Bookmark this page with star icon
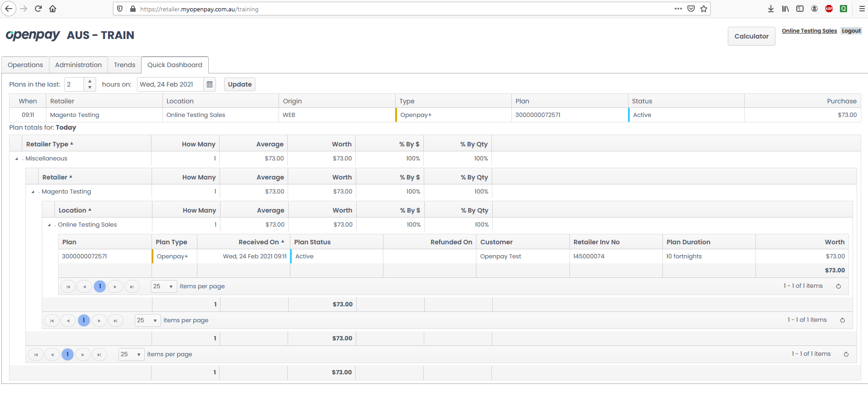Viewport: 868px width, 407px height. click(704, 9)
